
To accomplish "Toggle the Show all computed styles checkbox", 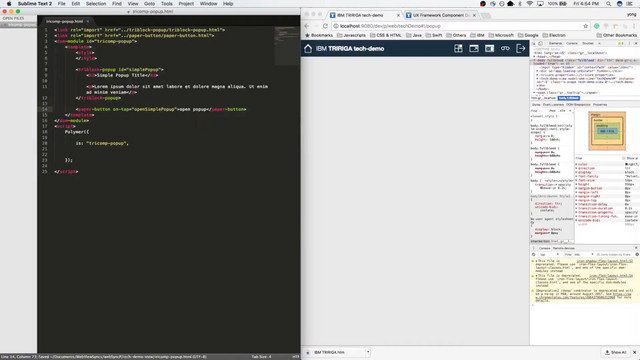I will (x=624, y=158).
